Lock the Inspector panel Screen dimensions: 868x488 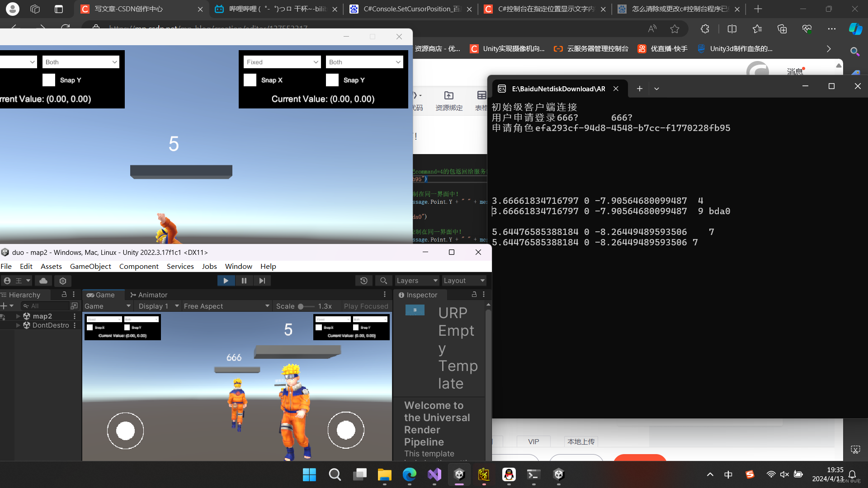tap(474, 295)
